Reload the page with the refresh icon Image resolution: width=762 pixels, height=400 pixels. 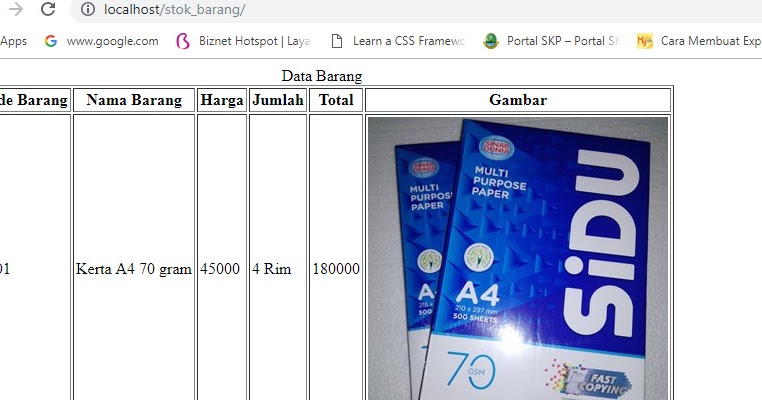48,9
